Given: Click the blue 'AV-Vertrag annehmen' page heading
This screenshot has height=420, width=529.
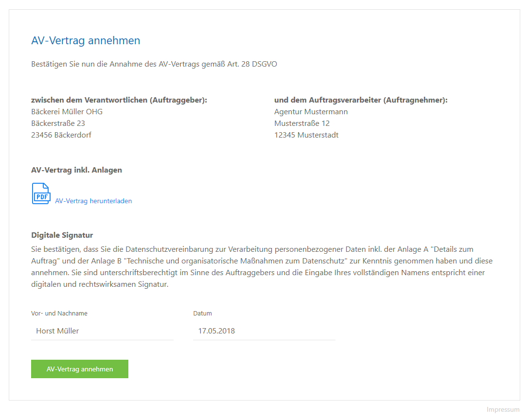Looking at the screenshot, I should [x=86, y=40].
